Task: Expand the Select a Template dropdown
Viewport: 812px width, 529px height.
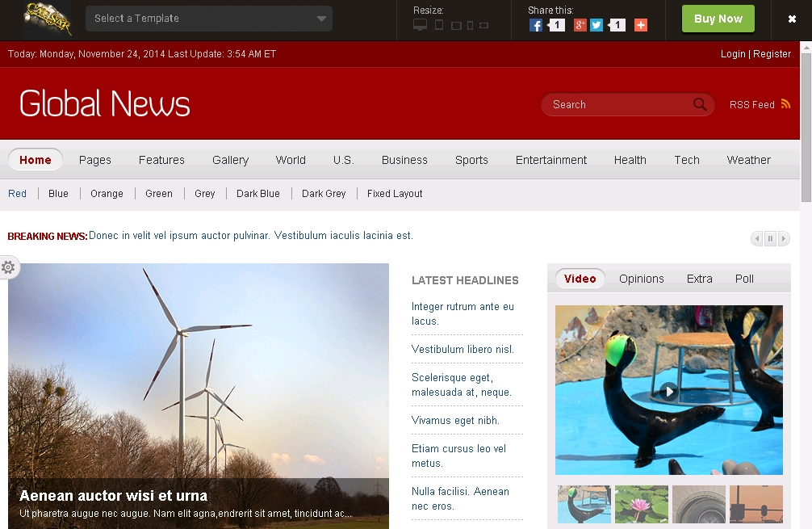Action: tap(208, 19)
